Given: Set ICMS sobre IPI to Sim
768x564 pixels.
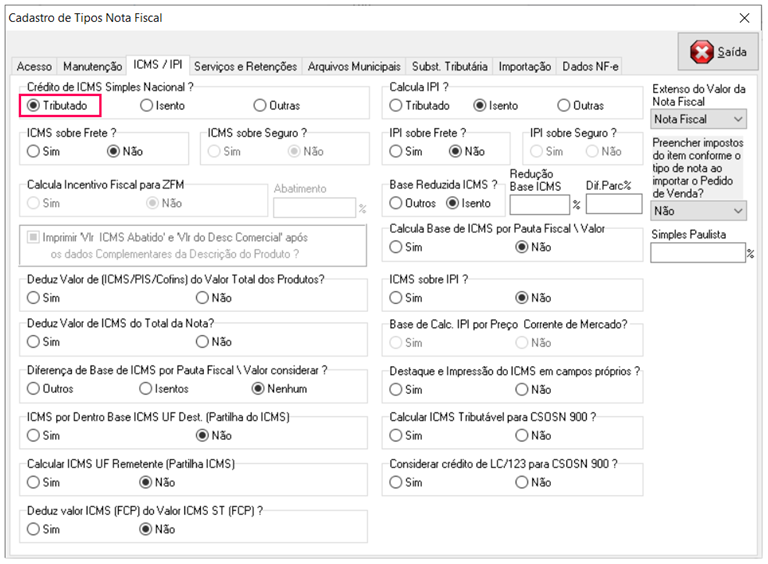Looking at the screenshot, I should coord(397,298).
